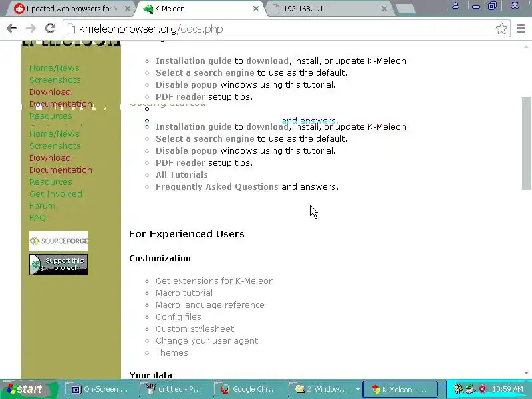Viewport: 532px width, 399px height.
Task: Click the SourceForge logo badge
Action: point(59,241)
